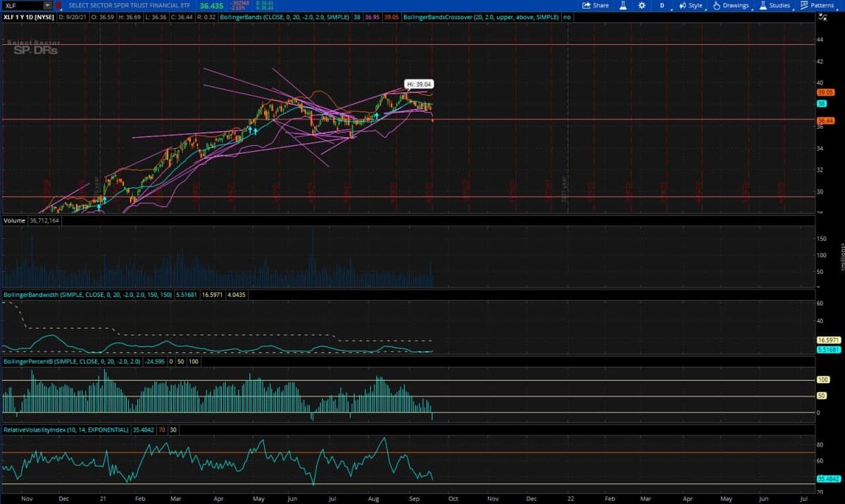This screenshot has height=504, width=845.
Task: Click the 50 level label on PercentB axis
Action: tap(821, 396)
